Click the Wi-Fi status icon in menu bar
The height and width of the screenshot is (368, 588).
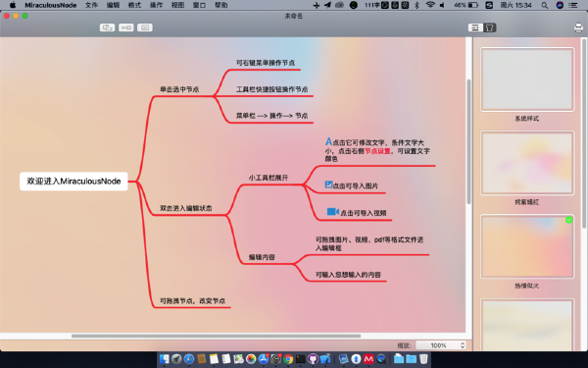(430, 5)
